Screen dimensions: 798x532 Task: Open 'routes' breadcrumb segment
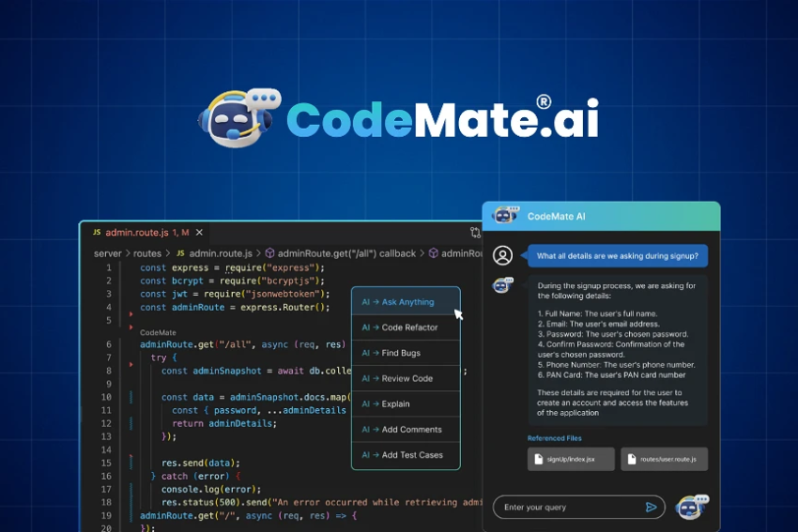click(147, 253)
